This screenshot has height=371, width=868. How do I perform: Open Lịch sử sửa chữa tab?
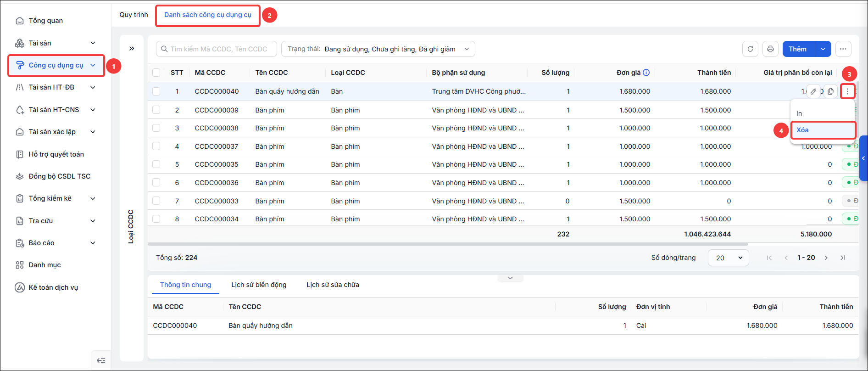coord(333,285)
